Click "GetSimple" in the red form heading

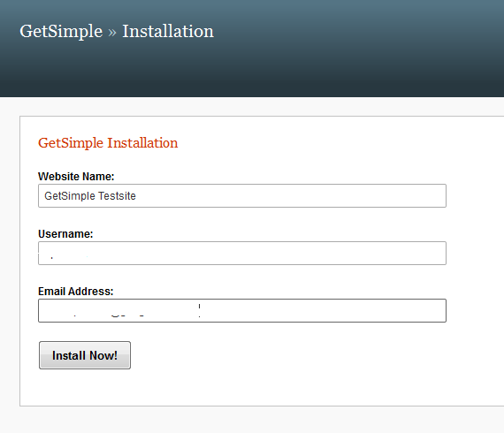(71, 143)
